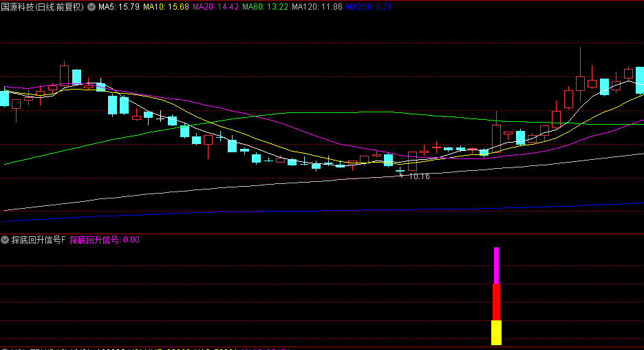Click the 国源科技(日线.前复权) chart title
This screenshot has width=644, height=350.
42,7
